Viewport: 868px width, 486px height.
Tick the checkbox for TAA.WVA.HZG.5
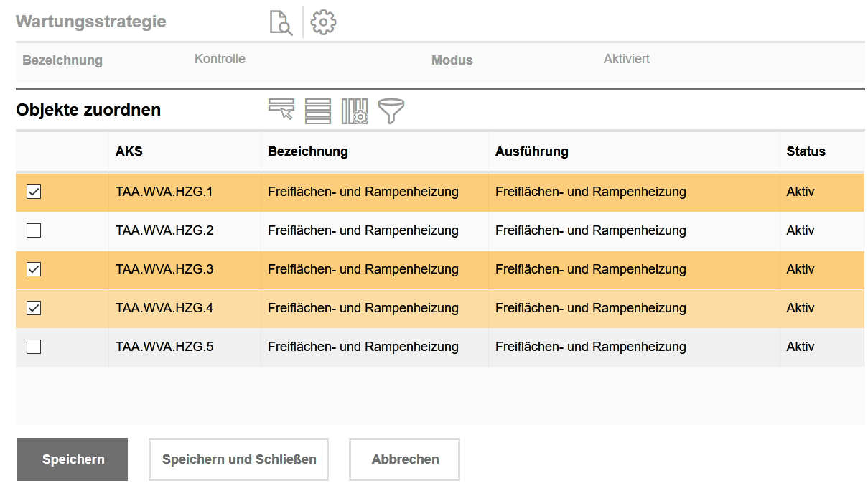(34, 347)
